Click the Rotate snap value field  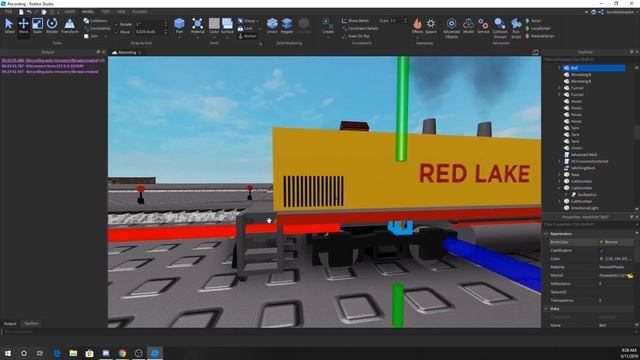pos(149,24)
